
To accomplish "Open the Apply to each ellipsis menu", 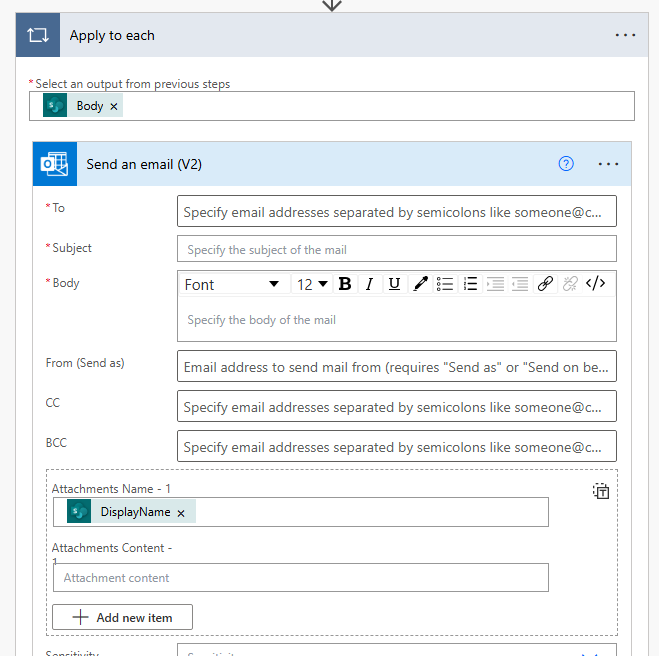I will pyautogui.click(x=625, y=35).
